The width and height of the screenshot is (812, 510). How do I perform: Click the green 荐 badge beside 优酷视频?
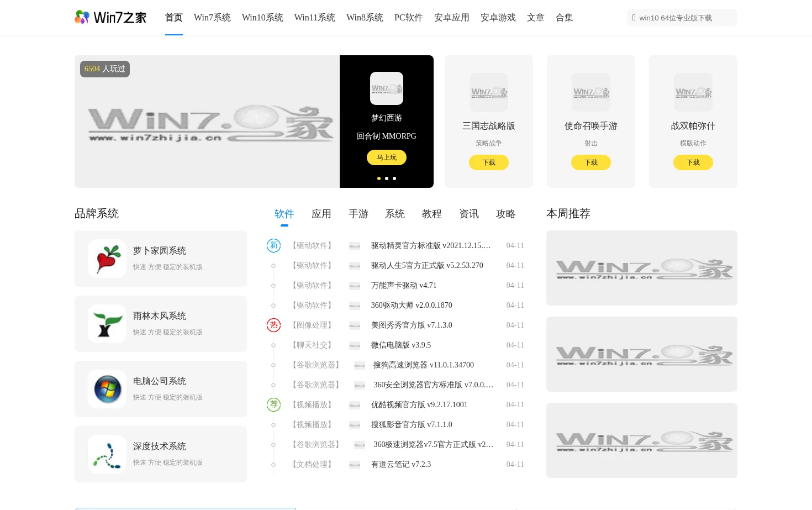coord(273,404)
